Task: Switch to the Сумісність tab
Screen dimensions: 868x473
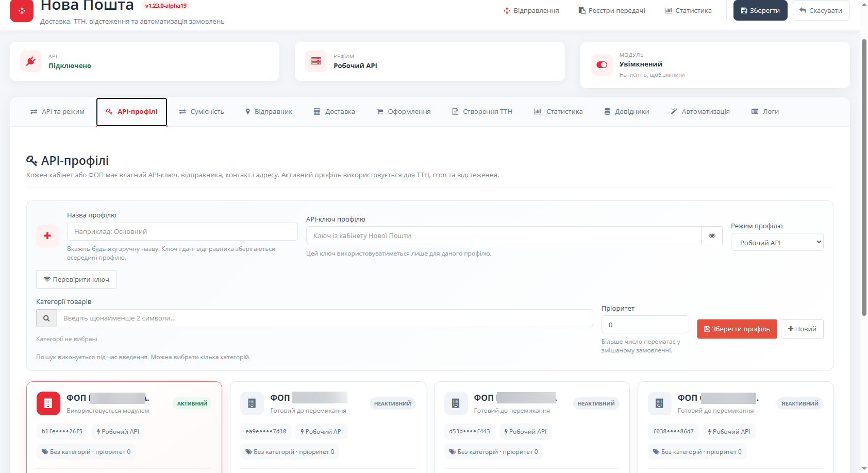Action: [x=202, y=112]
